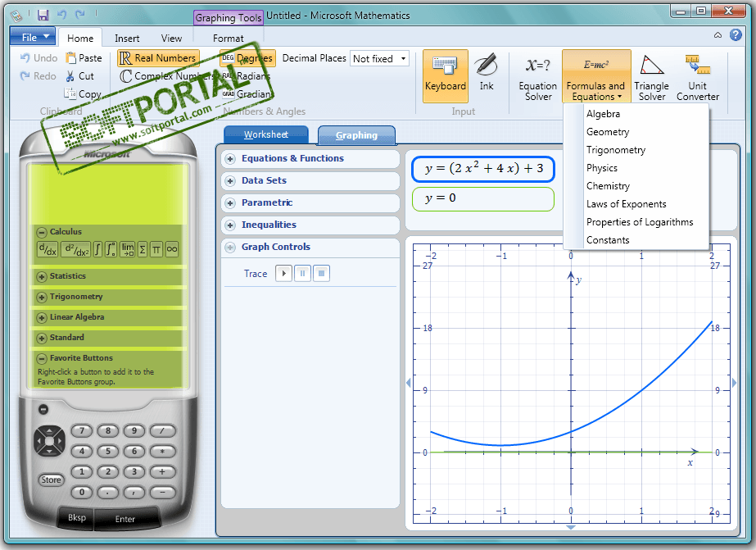Open the Equation Solver tool

[x=537, y=77]
